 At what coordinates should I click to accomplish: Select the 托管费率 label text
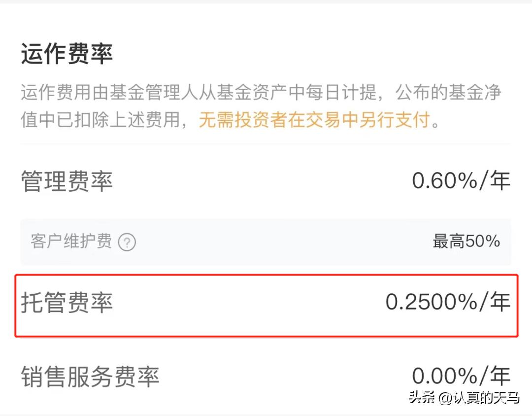click(66, 303)
